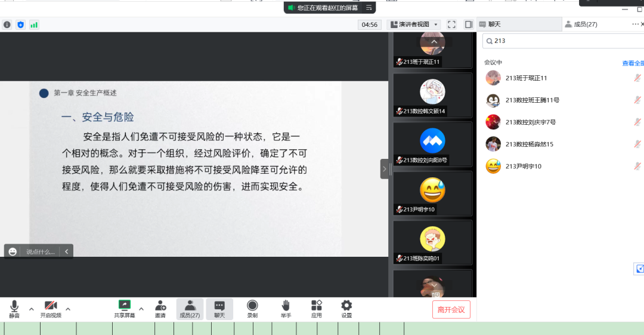Viewport: 644px width, 335px height.
Task: Click the view all link in search results
Action: 633,63
